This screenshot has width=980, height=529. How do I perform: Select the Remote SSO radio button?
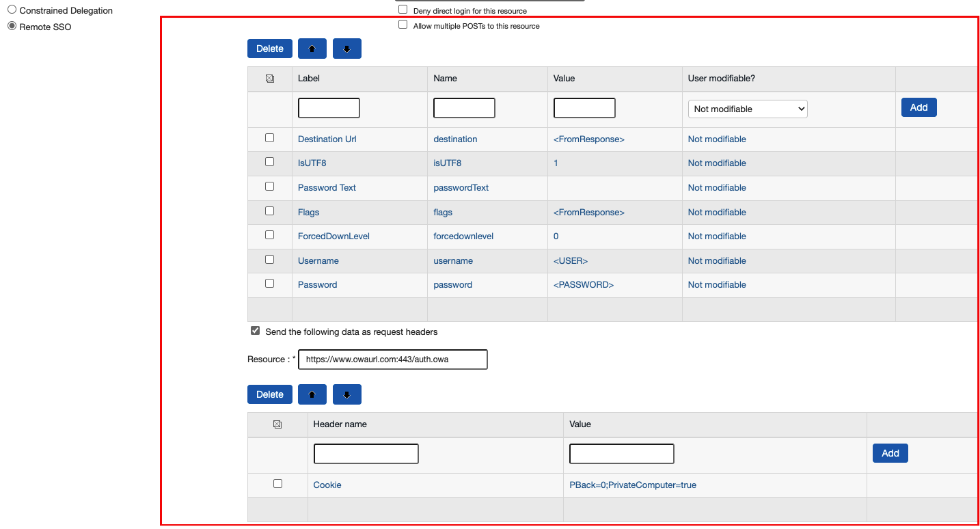[11, 26]
